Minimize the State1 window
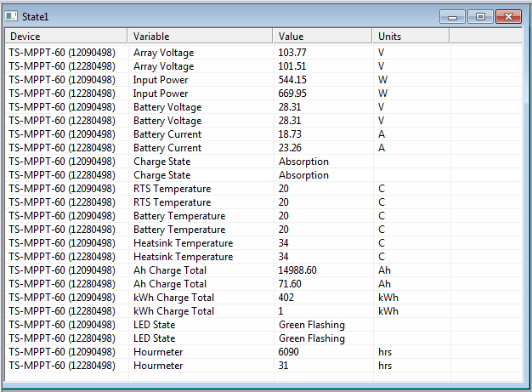Viewport: 532px width, 392px height. [x=452, y=17]
